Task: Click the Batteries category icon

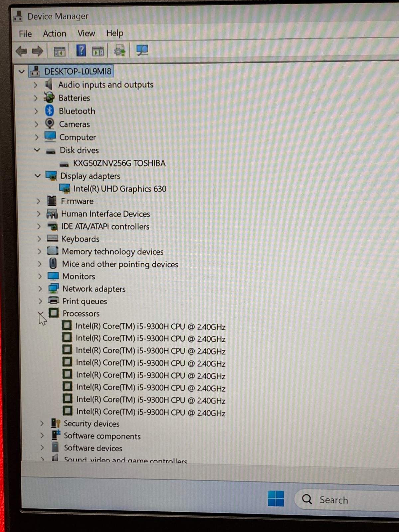Action: click(x=49, y=98)
